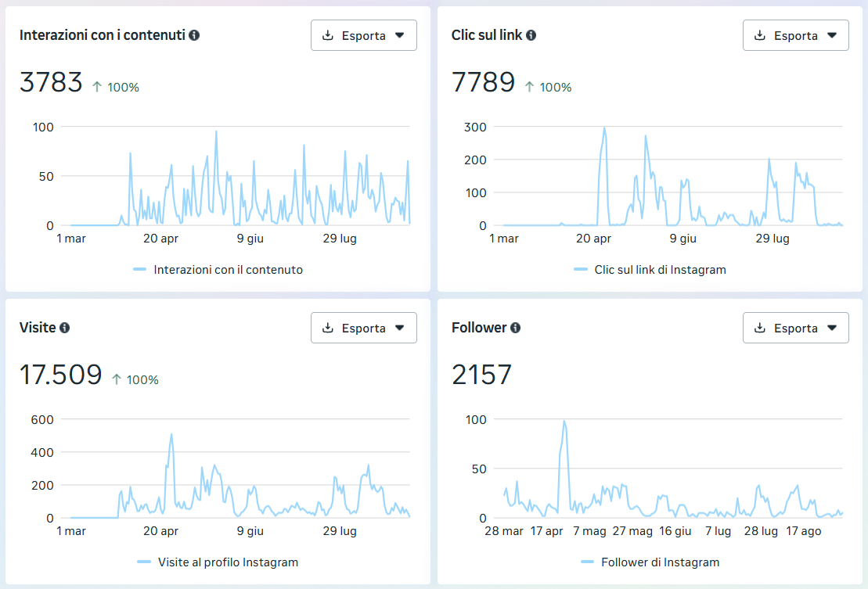This screenshot has height=589, width=868.
Task: Click the highest peak in Visite chart
Action: point(171,435)
